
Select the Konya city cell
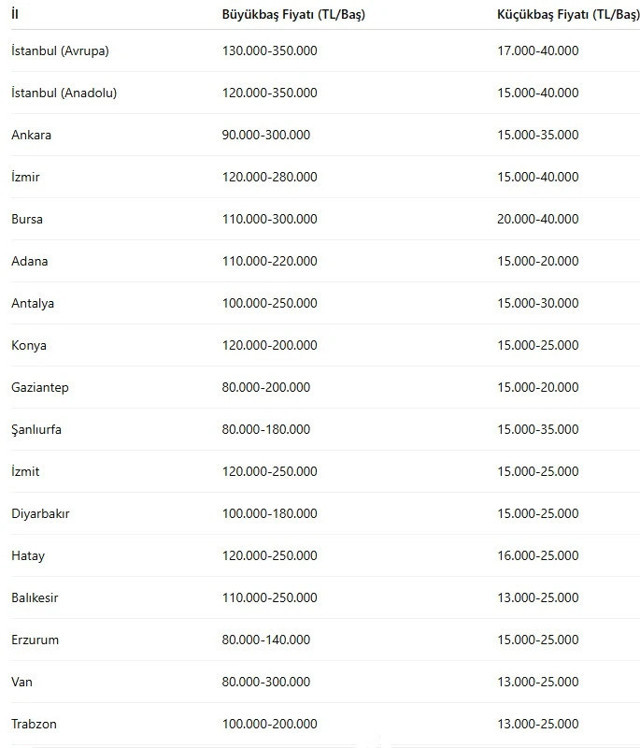[29, 345]
